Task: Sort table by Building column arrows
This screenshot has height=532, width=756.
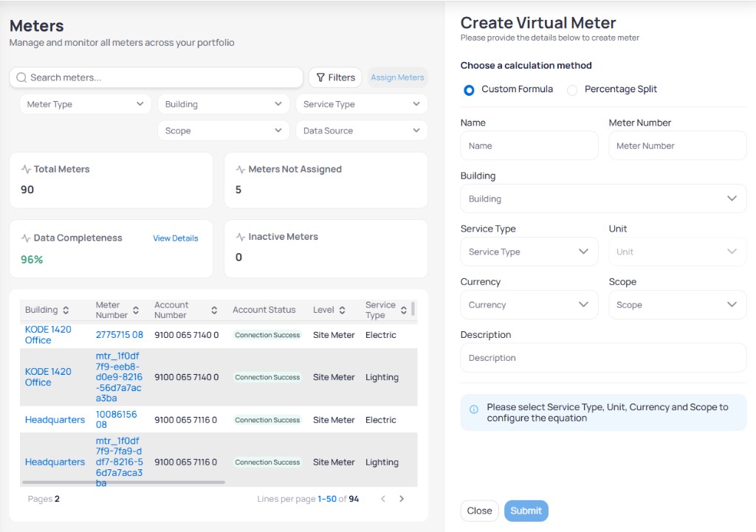Action: (x=66, y=310)
